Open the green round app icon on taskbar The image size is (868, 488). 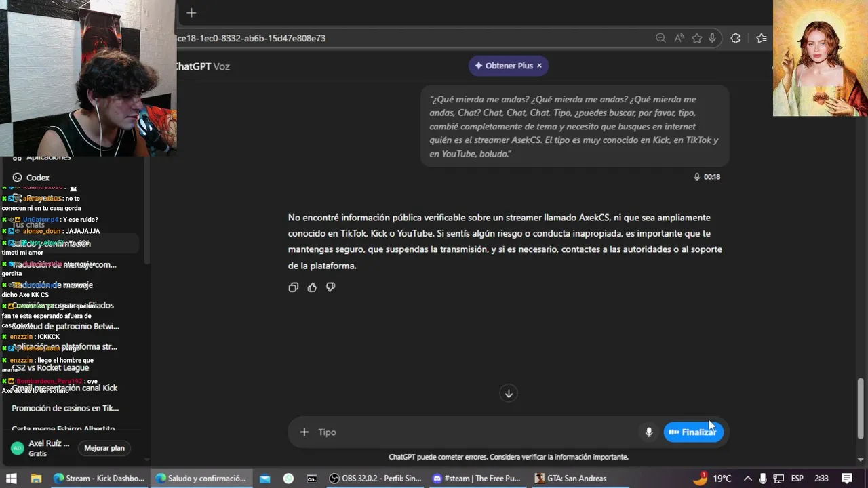point(288,478)
